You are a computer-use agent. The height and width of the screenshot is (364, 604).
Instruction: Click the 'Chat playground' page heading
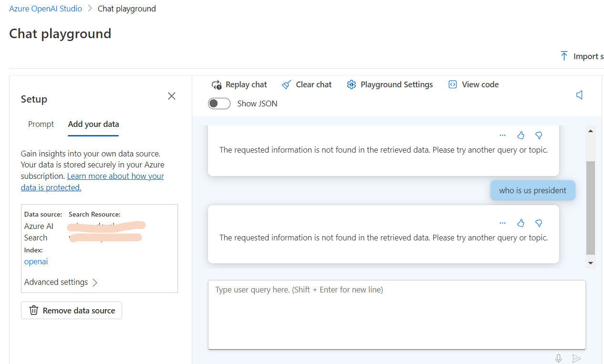click(60, 33)
